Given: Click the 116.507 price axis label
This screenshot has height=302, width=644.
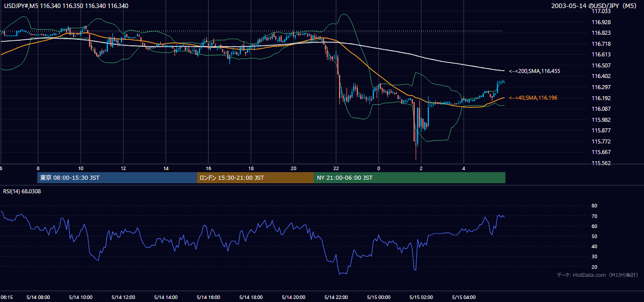Looking at the screenshot, I should 600,65.
